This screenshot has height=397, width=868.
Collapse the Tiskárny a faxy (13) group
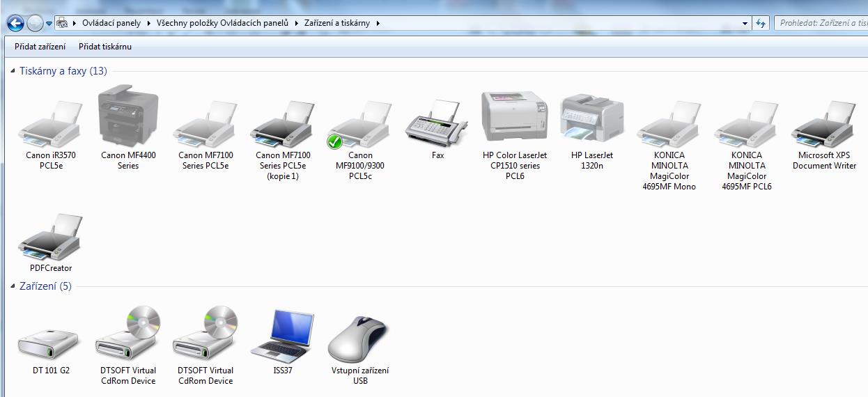coord(13,71)
